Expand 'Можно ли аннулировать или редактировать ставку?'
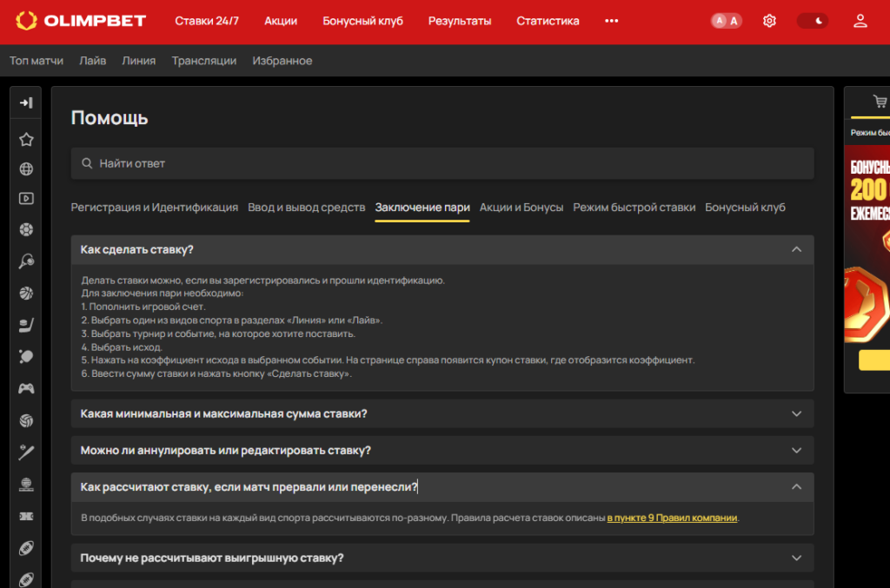Image resolution: width=890 pixels, height=588 pixels. pos(442,450)
